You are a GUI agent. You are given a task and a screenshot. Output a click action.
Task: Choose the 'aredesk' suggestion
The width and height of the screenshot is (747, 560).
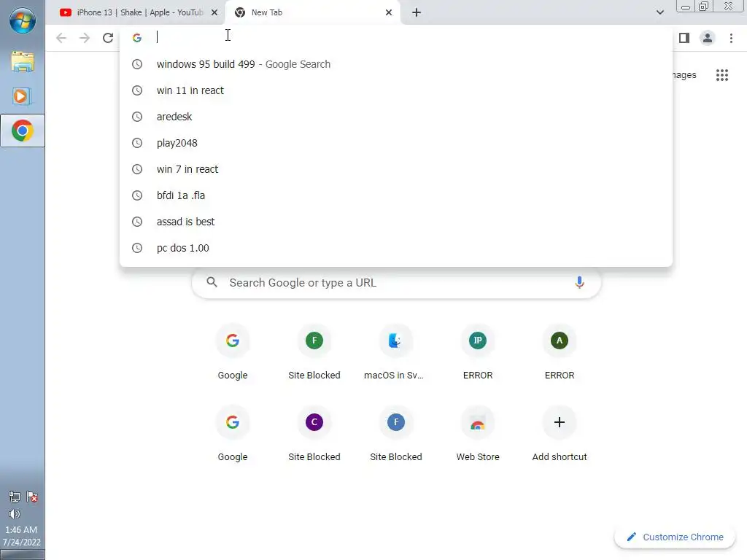pos(396,117)
